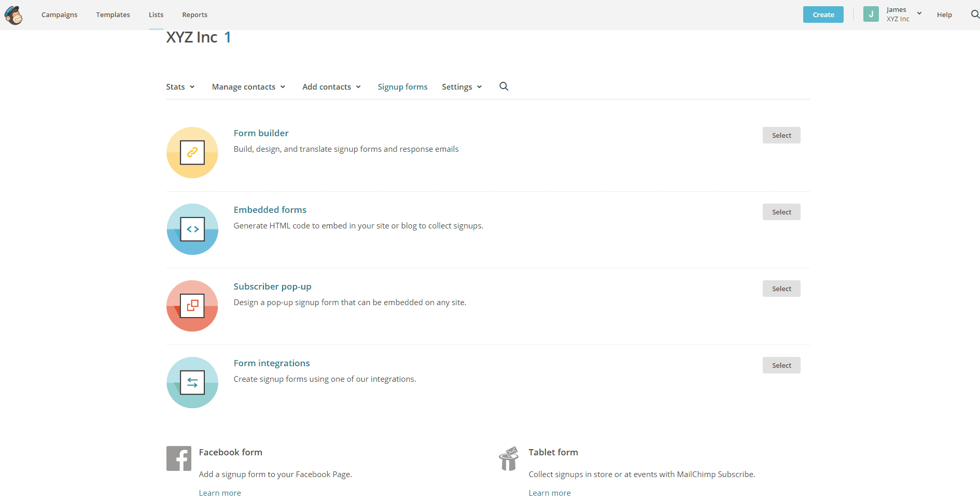980x503 pixels.
Task: Open the Reports menu
Action: [x=195, y=15]
